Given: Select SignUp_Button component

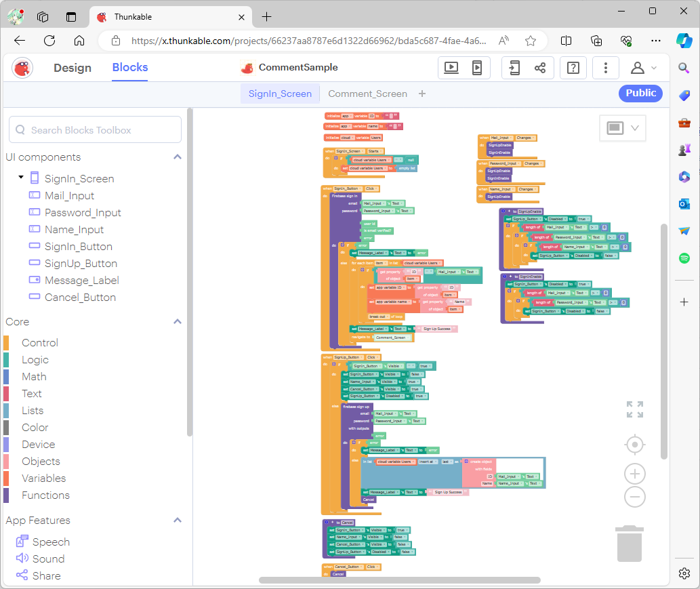Looking at the screenshot, I should (81, 264).
